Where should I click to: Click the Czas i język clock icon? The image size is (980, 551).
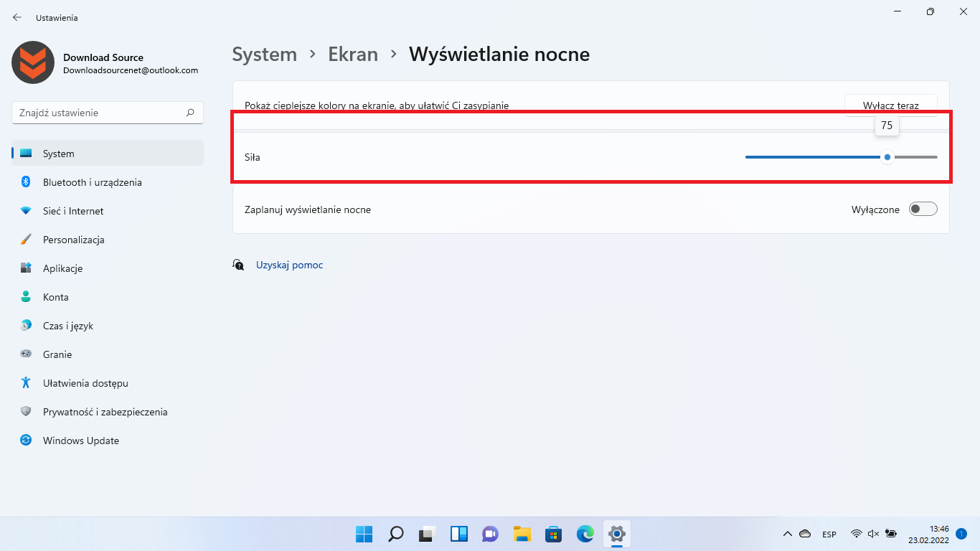(26, 326)
